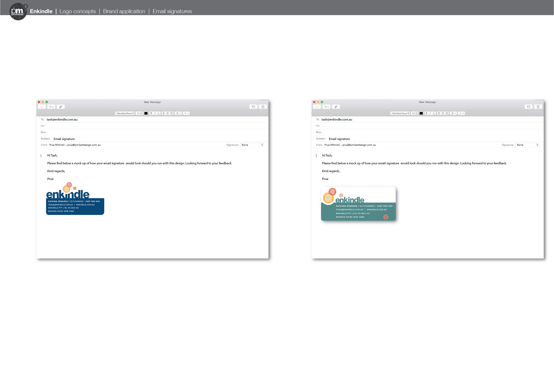The image size is (554, 392).
Task: Open bullet list style menu in right window
Action: pyautogui.click(x=453, y=113)
